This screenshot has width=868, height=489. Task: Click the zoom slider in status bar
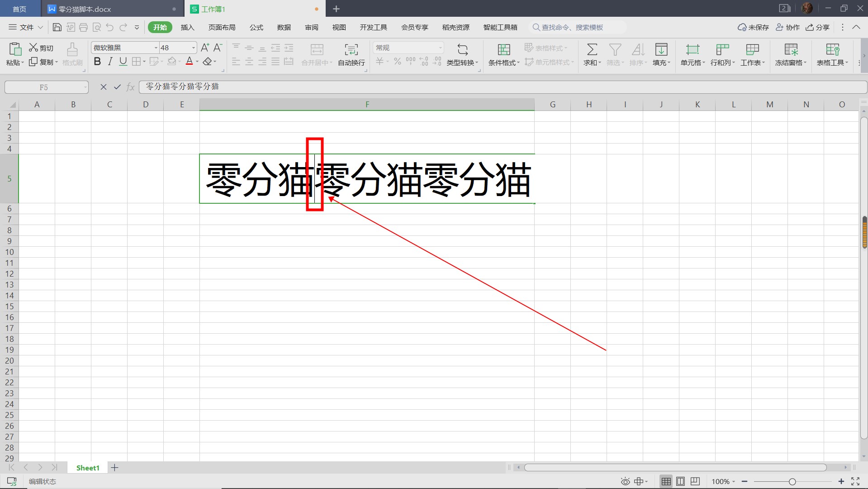tap(792, 482)
